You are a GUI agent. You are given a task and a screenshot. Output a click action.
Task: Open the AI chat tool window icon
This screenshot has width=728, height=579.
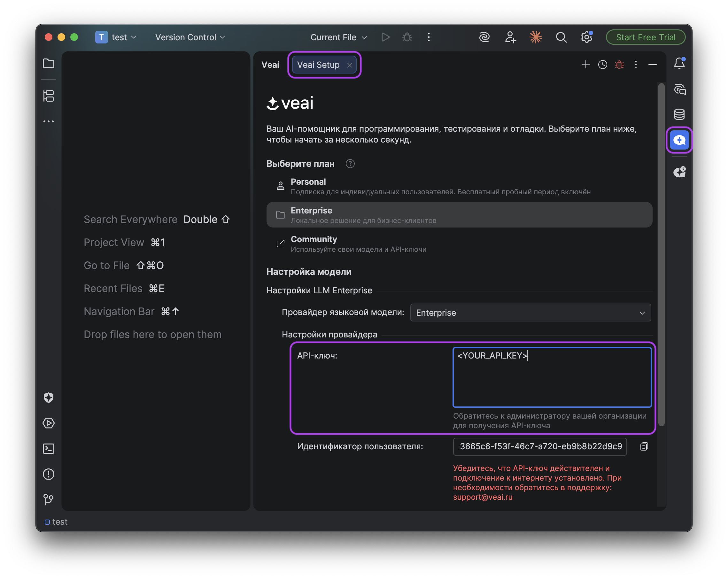coord(680,89)
